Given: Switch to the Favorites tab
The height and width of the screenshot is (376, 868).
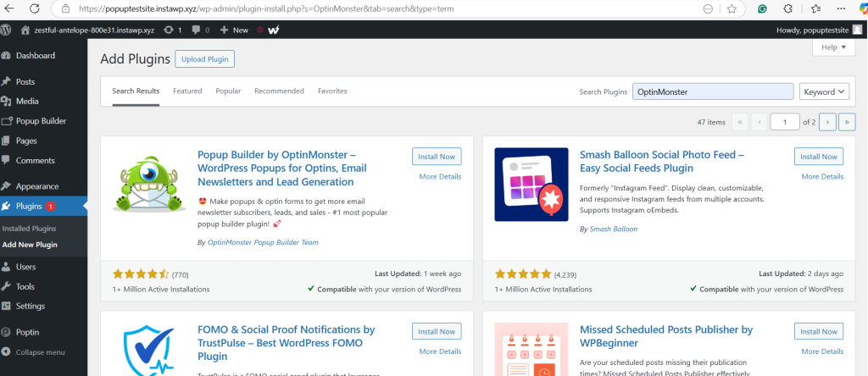Looking at the screenshot, I should click(332, 91).
